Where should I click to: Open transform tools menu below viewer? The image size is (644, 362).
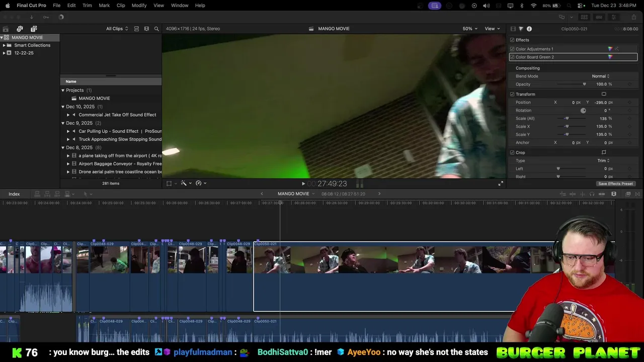(171, 183)
